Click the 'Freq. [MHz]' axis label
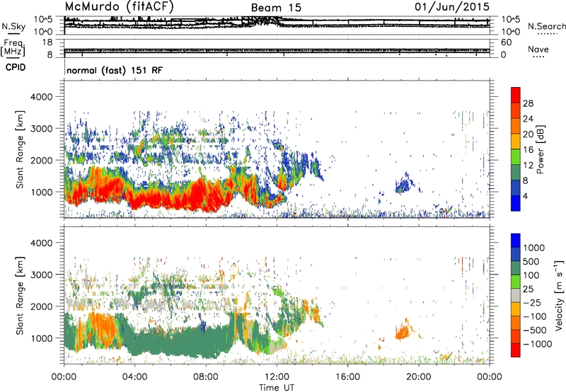 [13, 48]
